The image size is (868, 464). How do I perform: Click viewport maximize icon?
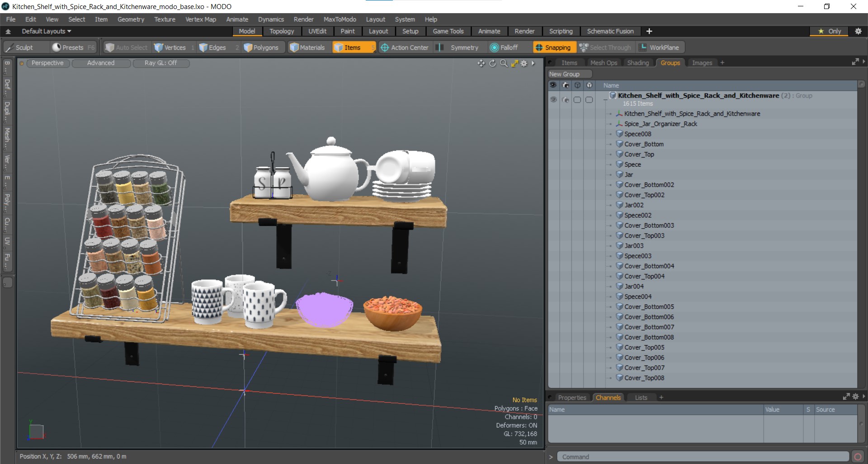(x=514, y=63)
